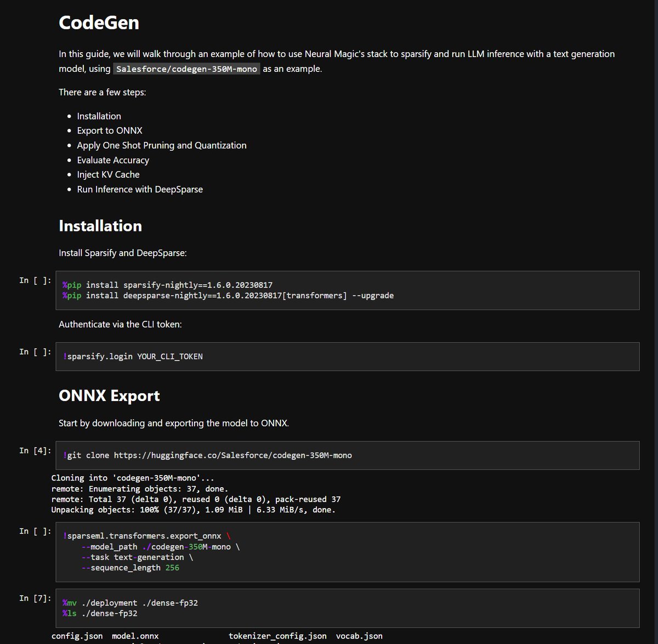
Task: Focus the mv ./deployment ./dense-fp32 cell
Action: (x=348, y=608)
